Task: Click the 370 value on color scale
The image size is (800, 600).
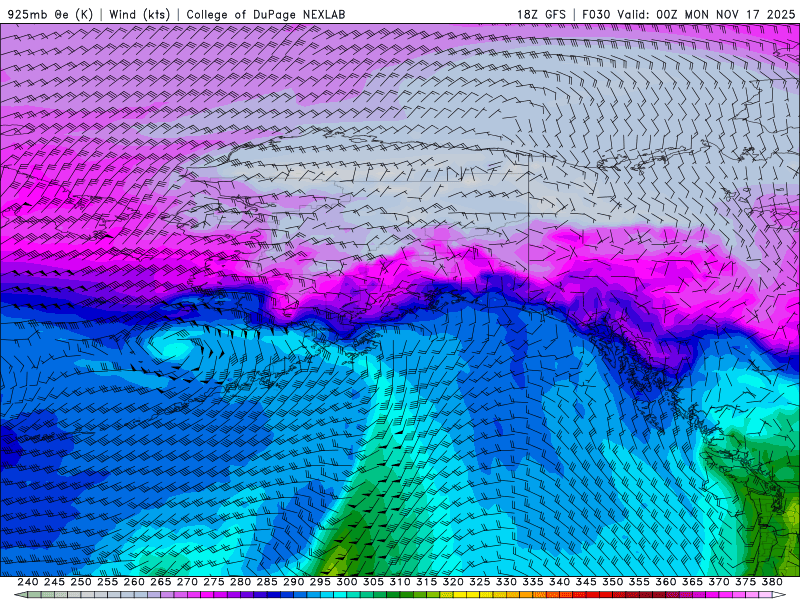Action: (718, 582)
